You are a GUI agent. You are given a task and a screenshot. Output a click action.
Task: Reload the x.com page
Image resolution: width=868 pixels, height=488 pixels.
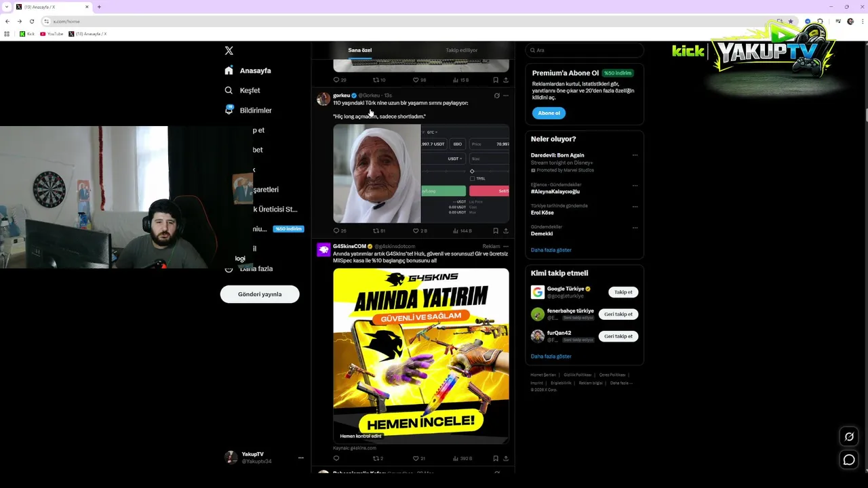pos(31,21)
